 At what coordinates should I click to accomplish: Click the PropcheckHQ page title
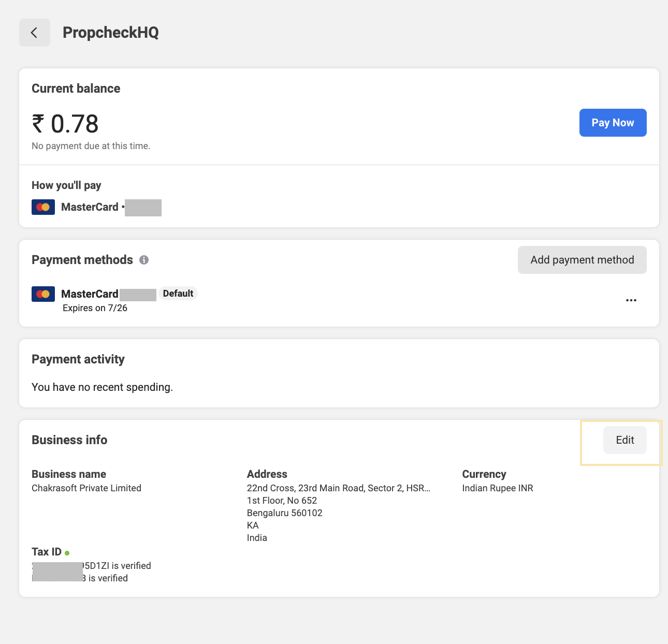(x=111, y=33)
